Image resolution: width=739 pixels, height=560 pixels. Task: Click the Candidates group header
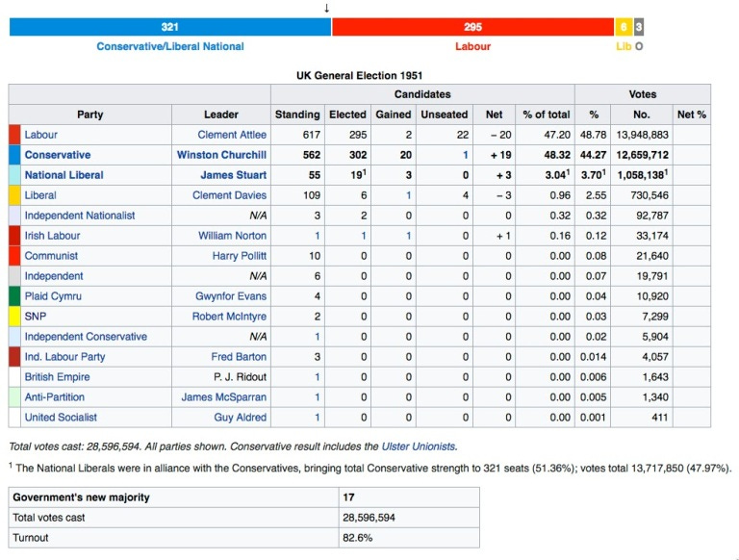pyautogui.click(x=422, y=94)
